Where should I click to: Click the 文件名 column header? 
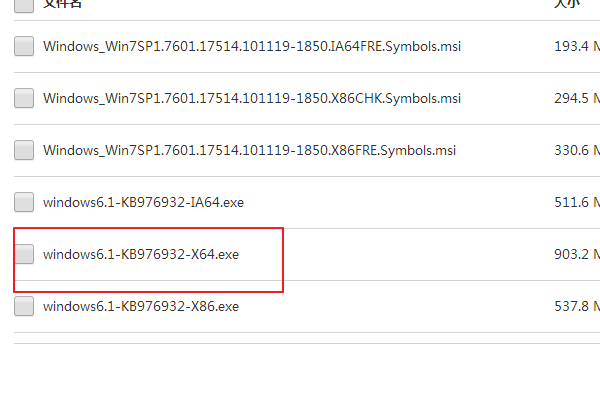pyautogui.click(x=63, y=4)
